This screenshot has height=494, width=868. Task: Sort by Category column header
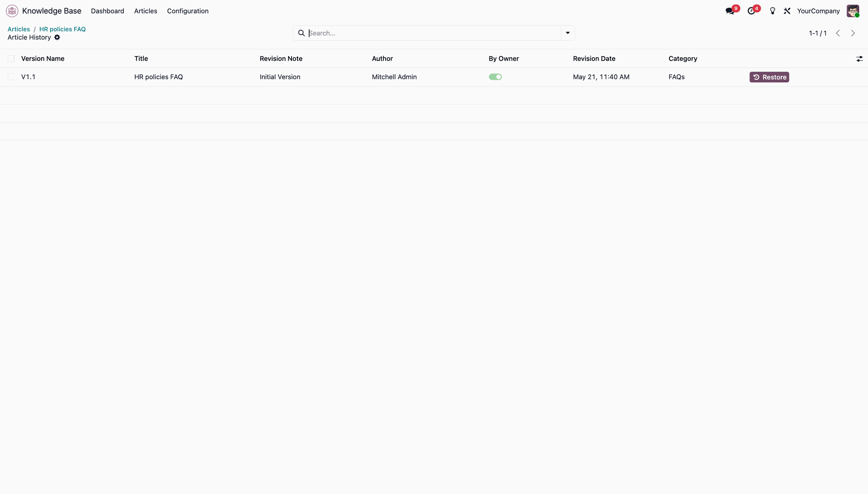point(683,59)
